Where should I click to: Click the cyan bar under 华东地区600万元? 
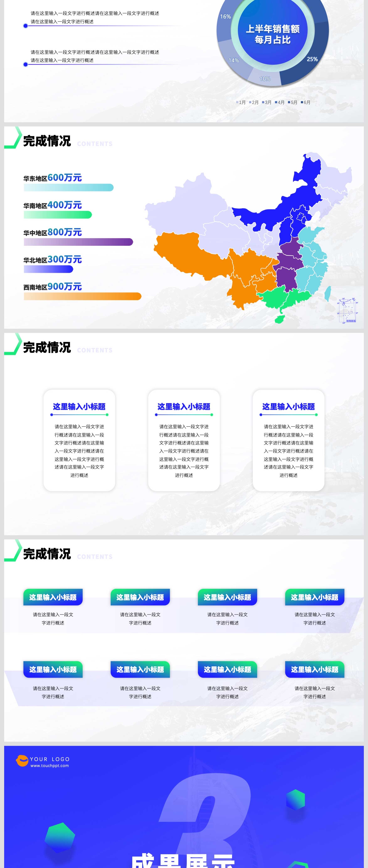click(68, 188)
